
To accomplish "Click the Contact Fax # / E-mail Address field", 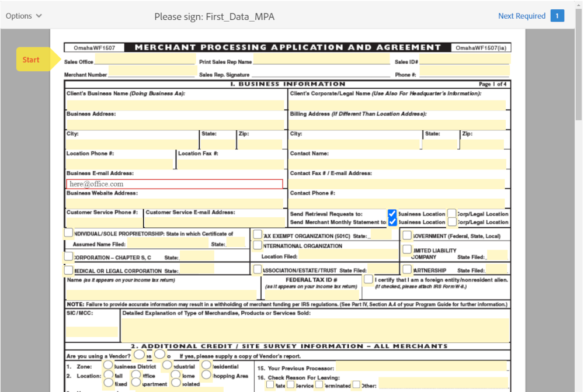I will [397, 183].
